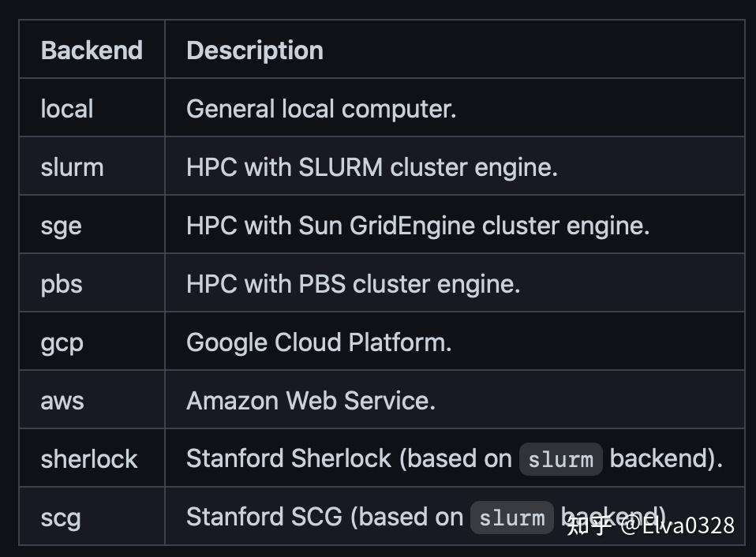Image resolution: width=756 pixels, height=557 pixels.
Task: Select the slurm backend name cell
Action: tap(72, 167)
